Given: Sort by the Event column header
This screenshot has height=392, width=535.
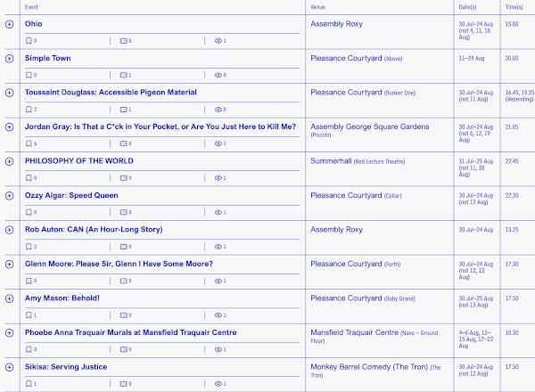Looking at the screenshot, I should (x=31, y=7).
